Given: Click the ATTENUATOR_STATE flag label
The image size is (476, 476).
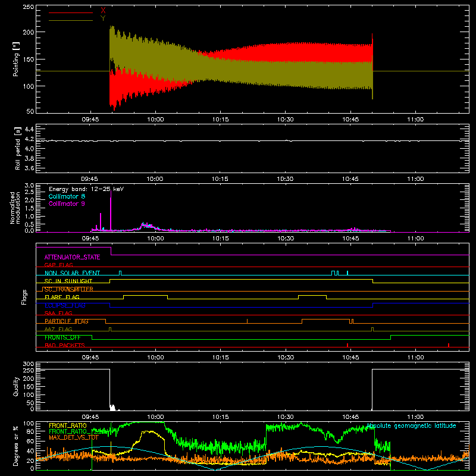Looking at the screenshot, I should 72,257.
